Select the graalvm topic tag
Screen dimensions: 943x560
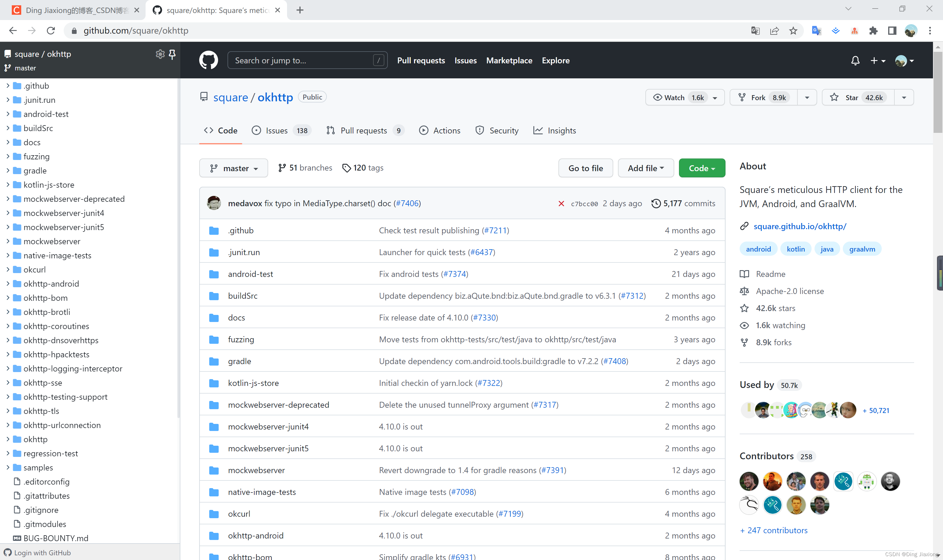(x=862, y=249)
